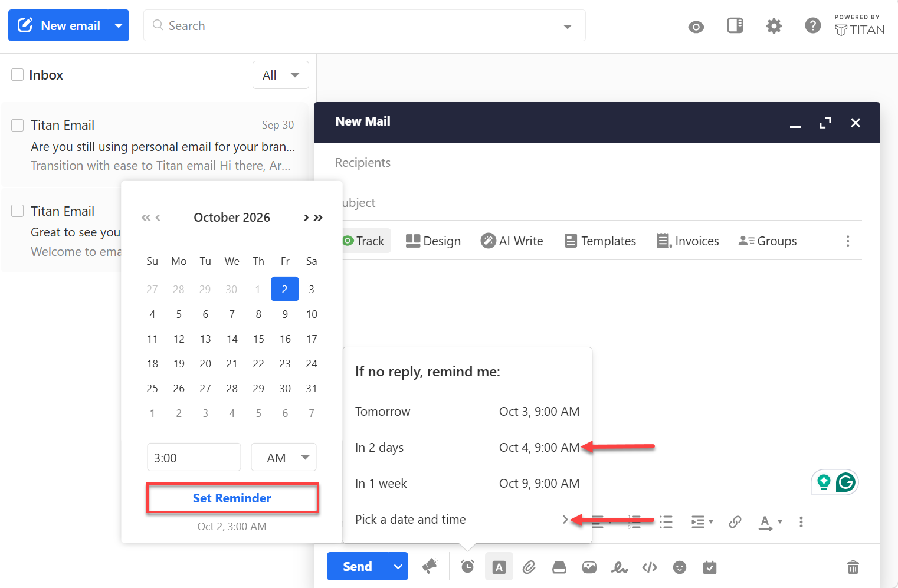Image resolution: width=898 pixels, height=588 pixels.
Task: Choose the 'In 1 week' reminder option
Action: (467, 484)
